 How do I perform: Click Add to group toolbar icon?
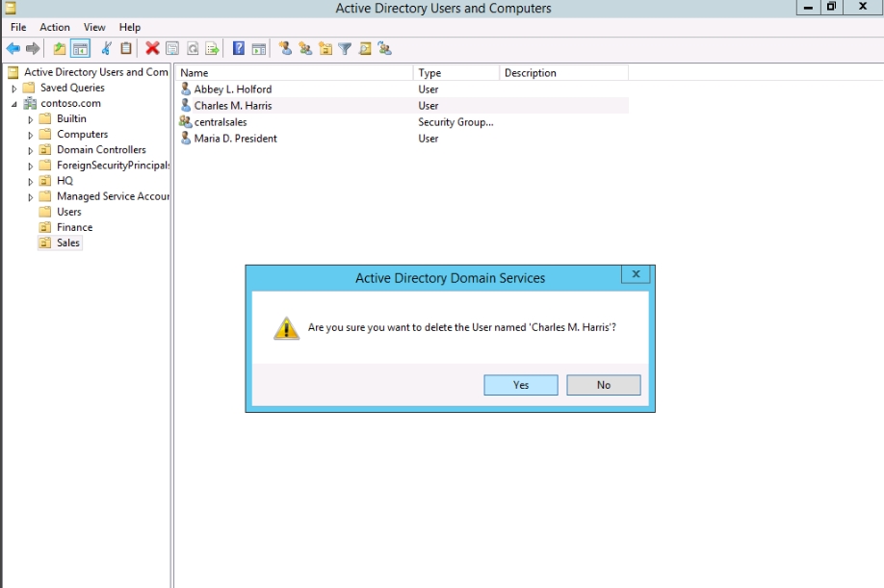385,49
